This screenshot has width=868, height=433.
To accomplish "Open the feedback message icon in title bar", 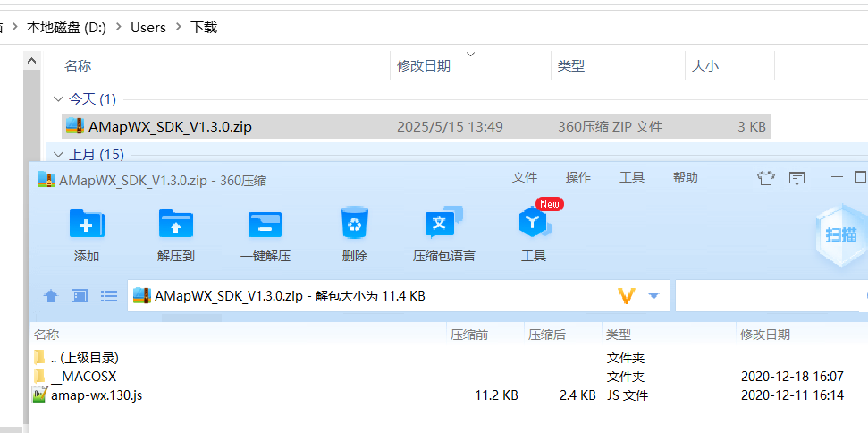I will 796,178.
